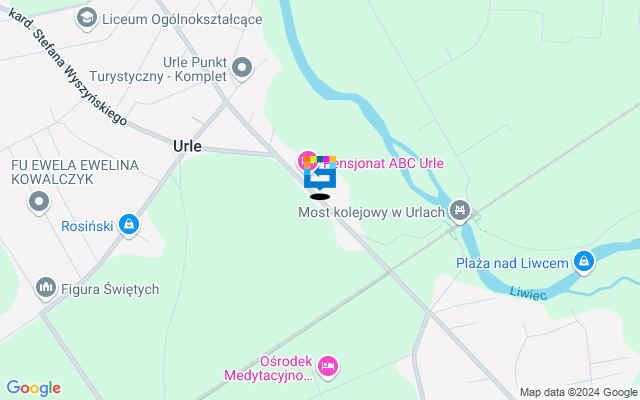Select the Most kolejowy w Urlach bridge icon
The image size is (640, 400).
(460, 211)
